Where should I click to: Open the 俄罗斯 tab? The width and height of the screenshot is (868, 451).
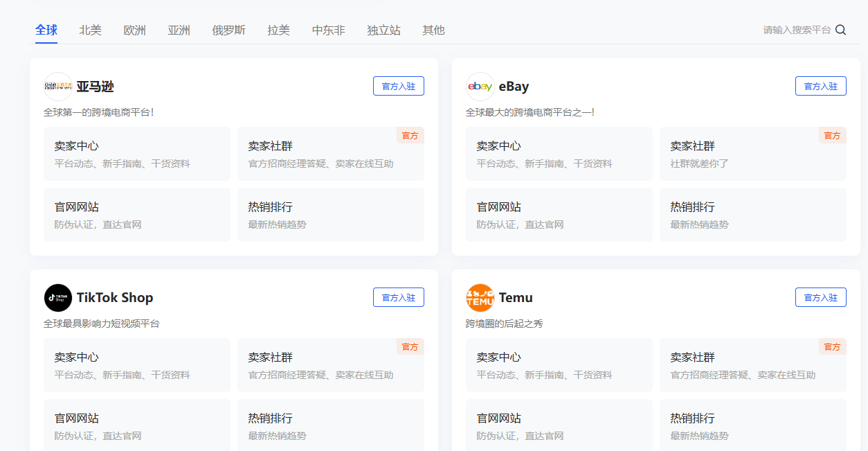228,30
